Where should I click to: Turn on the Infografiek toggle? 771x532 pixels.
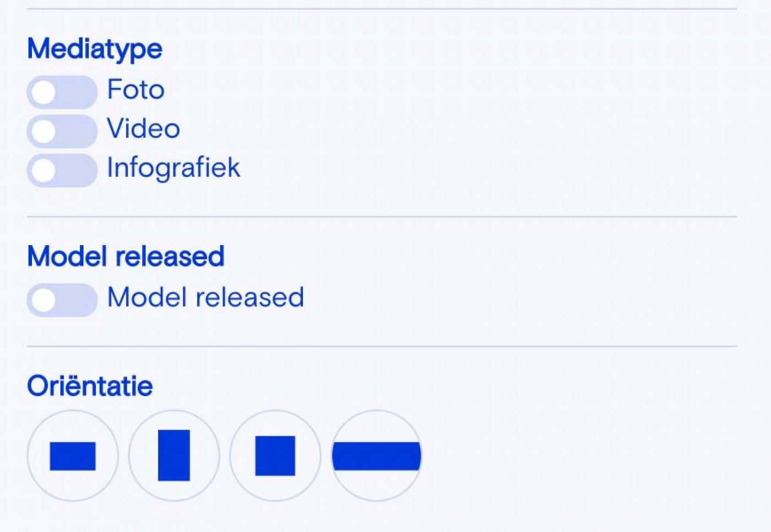(x=62, y=170)
